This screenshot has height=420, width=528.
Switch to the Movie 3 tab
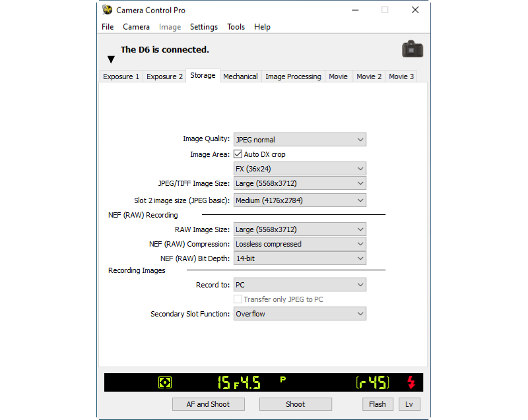pos(401,76)
